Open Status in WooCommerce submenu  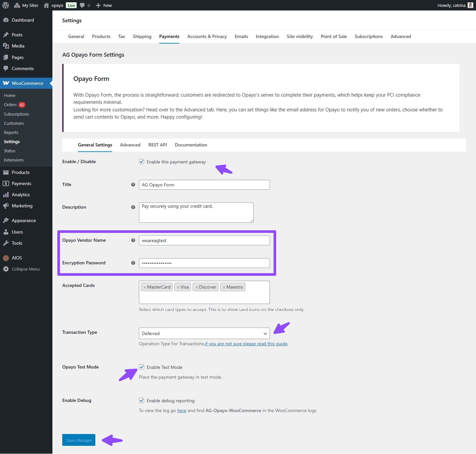click(x=10, y=151)
